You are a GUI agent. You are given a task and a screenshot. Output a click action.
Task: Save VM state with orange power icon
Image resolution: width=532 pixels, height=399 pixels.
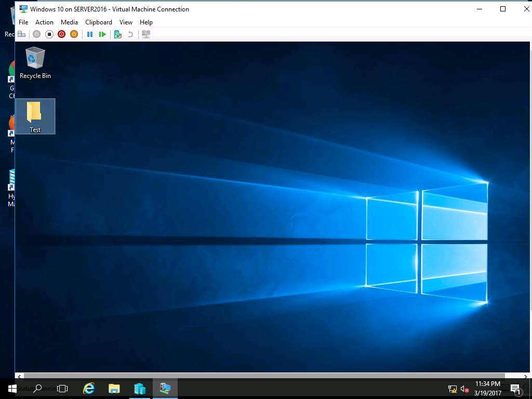point(74,34)
